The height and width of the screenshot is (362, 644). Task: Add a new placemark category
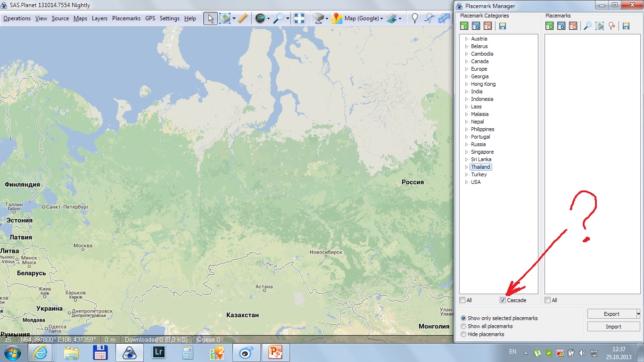coord(465,26)
